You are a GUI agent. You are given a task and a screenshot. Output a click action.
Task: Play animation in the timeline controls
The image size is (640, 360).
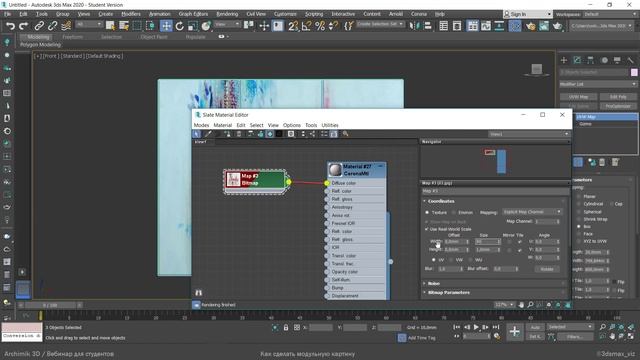[476, 327]
